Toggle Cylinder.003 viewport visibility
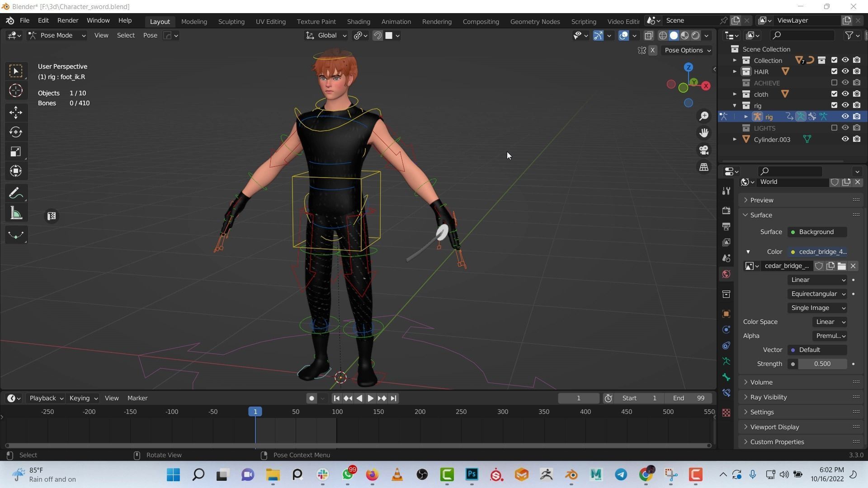868x488 pixels. click(845, 139)
